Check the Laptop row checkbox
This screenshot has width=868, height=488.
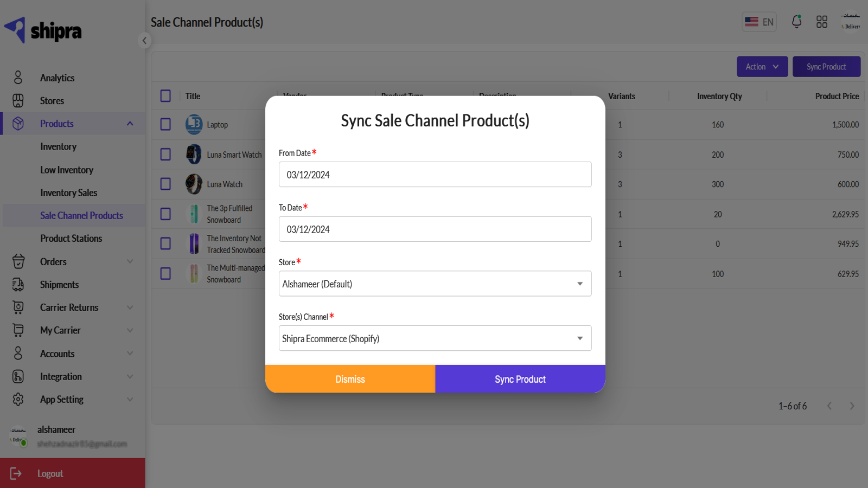pos(165,125)
